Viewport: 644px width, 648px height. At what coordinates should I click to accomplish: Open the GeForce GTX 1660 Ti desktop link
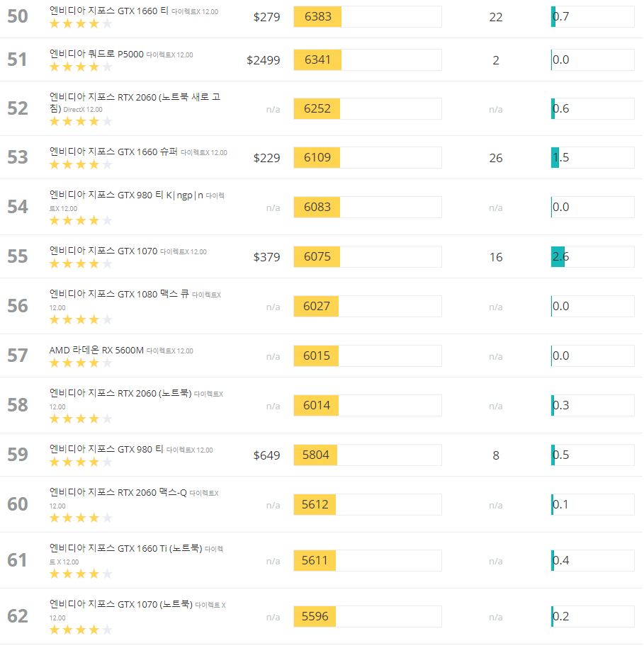[x=108, y=11]
